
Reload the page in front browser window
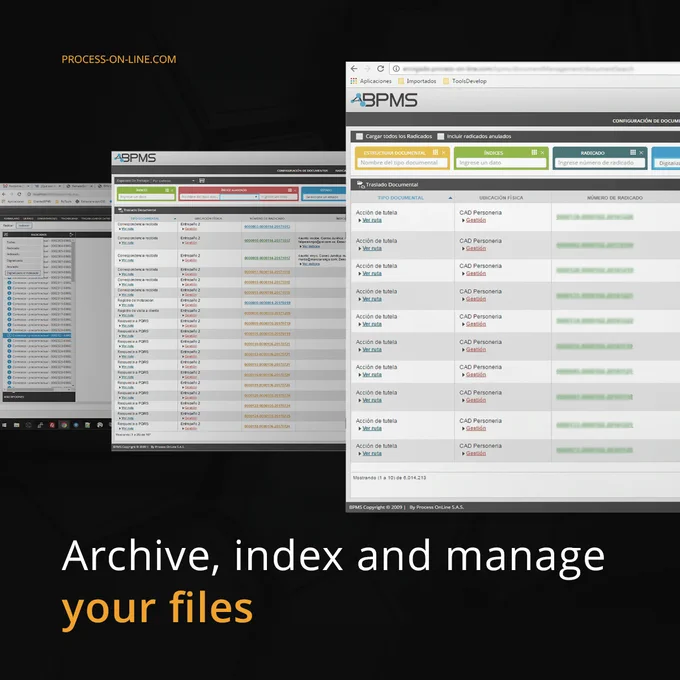(x=380, y=69)
